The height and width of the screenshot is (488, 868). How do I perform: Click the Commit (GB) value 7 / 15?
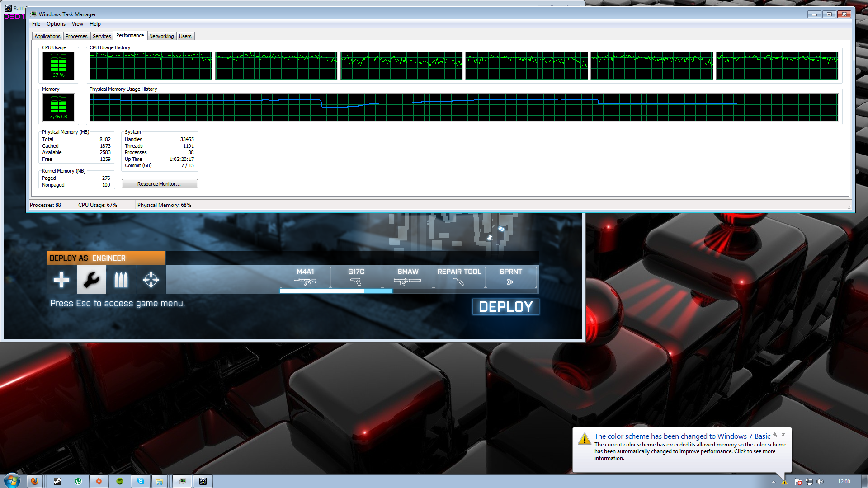pyautogui.click(x=188, y=165)
